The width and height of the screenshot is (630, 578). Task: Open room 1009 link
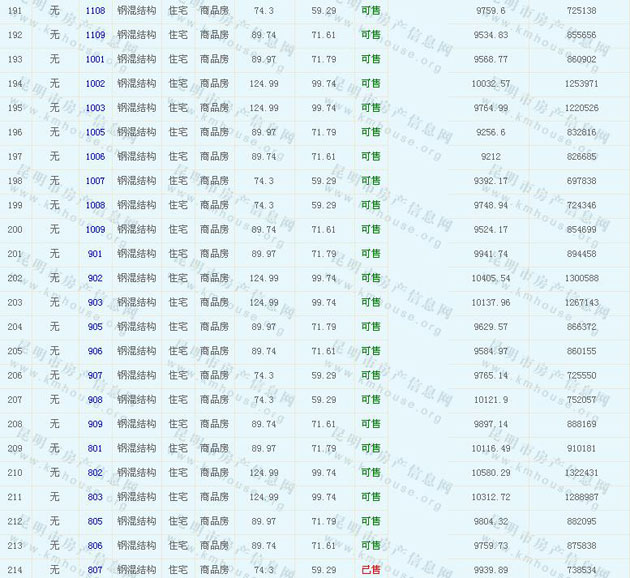95,229
